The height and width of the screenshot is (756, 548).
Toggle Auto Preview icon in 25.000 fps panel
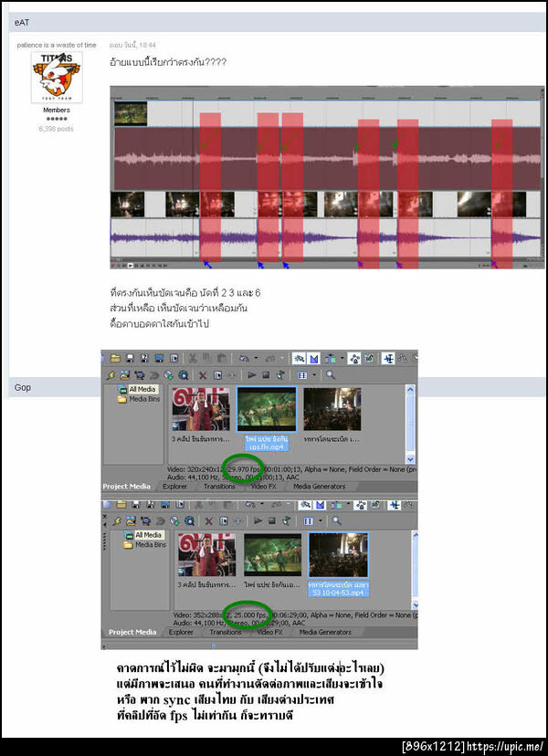(x=287, y=520)
